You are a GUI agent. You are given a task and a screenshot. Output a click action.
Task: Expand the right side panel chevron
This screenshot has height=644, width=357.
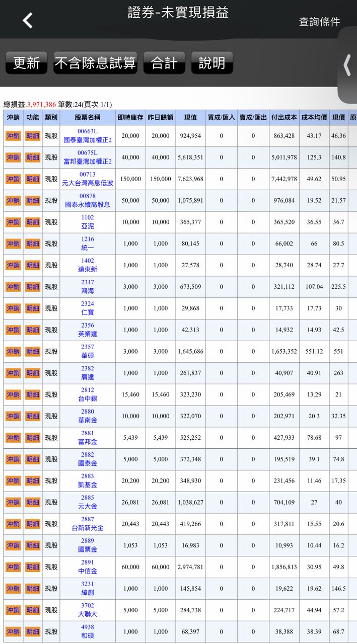coord(347,65)
